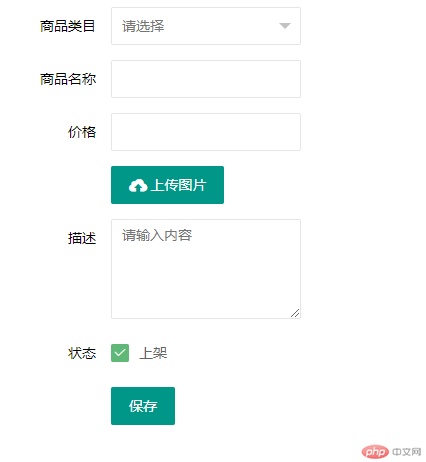Screen dimensions: 426x462
Task: Focus the 价格 input field
Action: [x=206, y=132]
